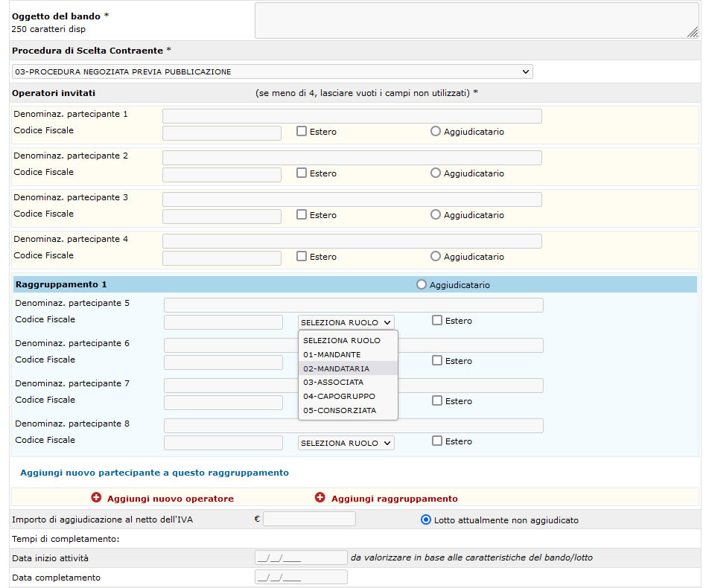
Task: Focus the Importo di aggiudicazione field
Action: 309,519
